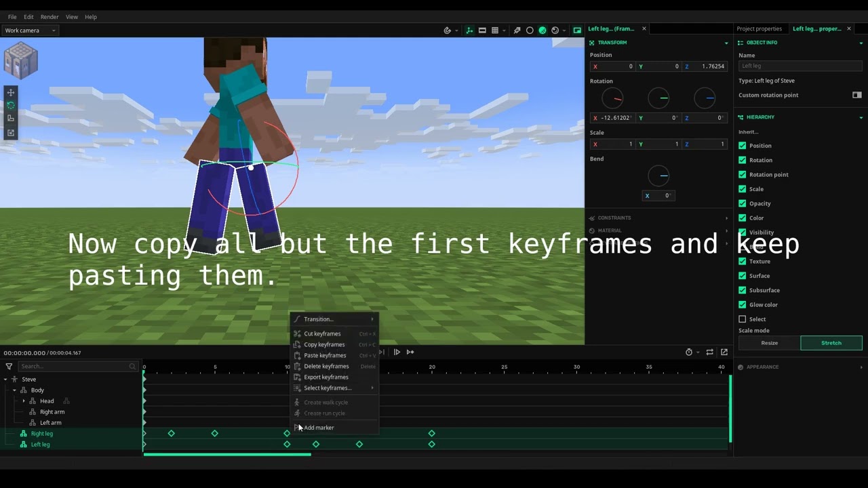Click the aspect ratio rectangle icon in toolbar
Viewport: 868px width, 488px height.
tap(482, 30)
